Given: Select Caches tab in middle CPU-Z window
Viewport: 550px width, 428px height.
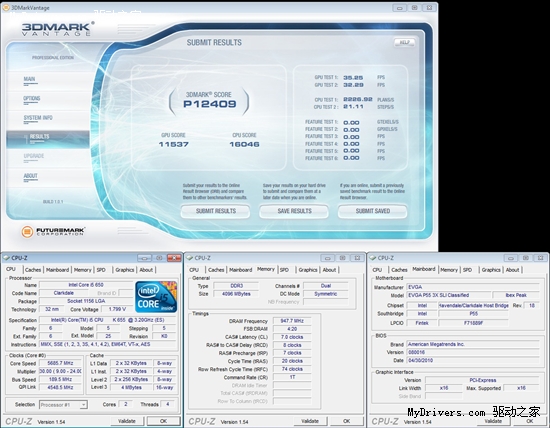Looking at the screenshot, I should (x=216, y=270).
